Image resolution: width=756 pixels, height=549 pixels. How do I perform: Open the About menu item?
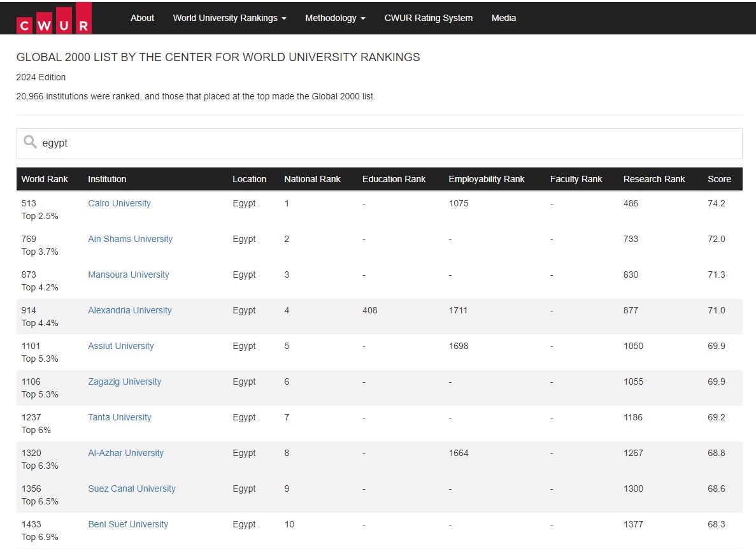142,18
